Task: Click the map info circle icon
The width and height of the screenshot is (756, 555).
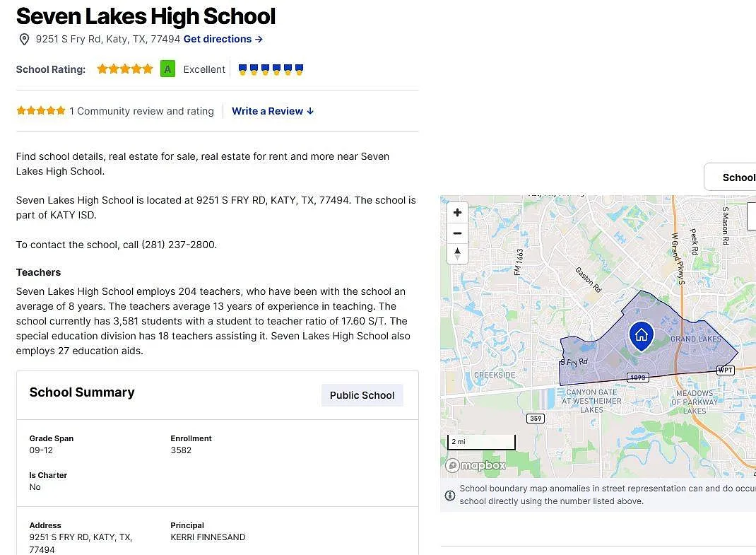Action: [450, 495]
